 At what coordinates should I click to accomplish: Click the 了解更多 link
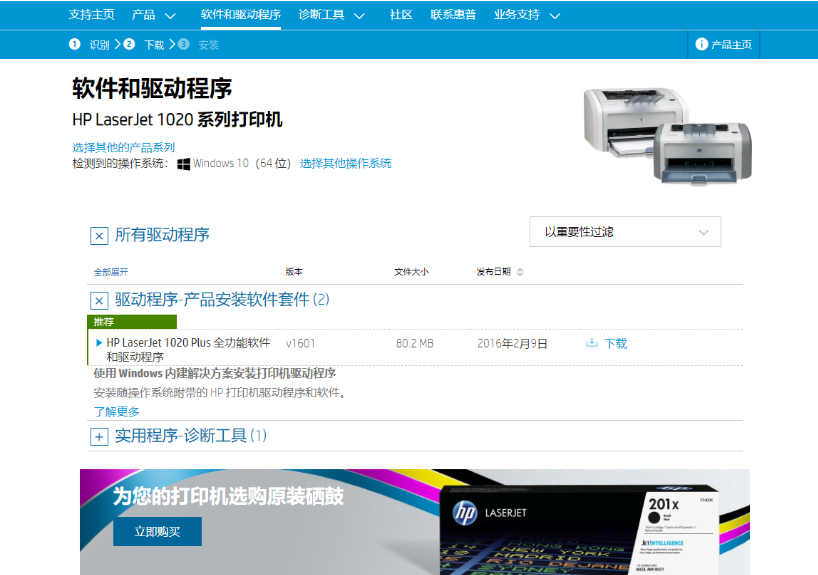coord(117,411)
